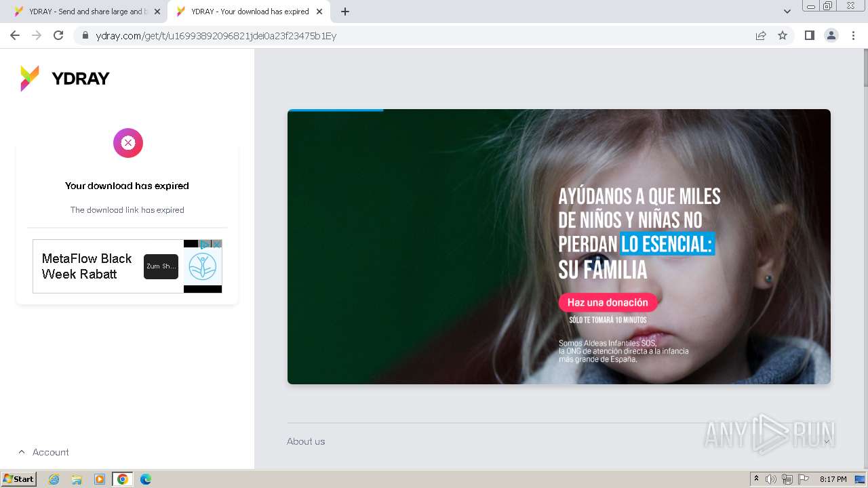The image size is (868, 488).
Task: Click 'Zum Shop' ad button
Action: tap(161, 266)
